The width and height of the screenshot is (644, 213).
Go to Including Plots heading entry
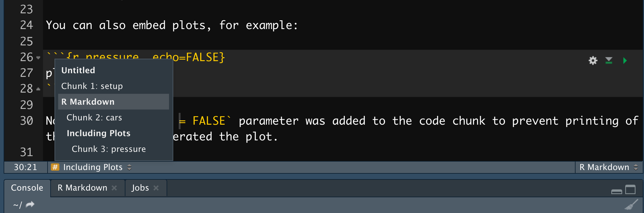click(x=98, y=133)
